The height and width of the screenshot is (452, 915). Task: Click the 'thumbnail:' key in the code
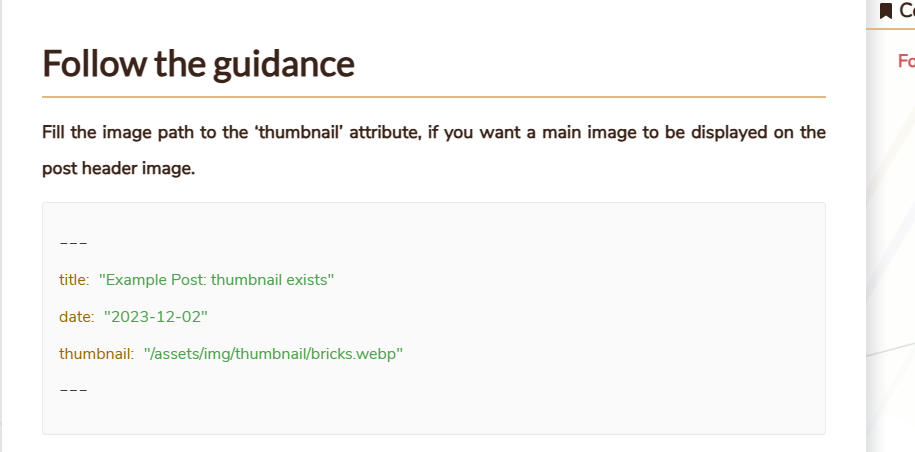pos(96,353)
